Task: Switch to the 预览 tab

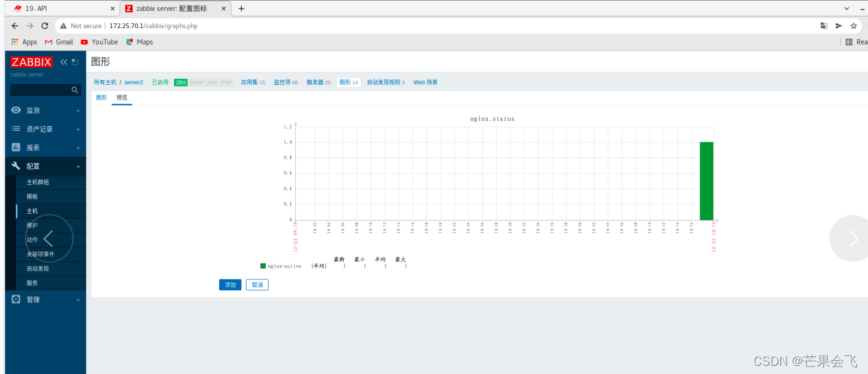Action: (122, 98)
